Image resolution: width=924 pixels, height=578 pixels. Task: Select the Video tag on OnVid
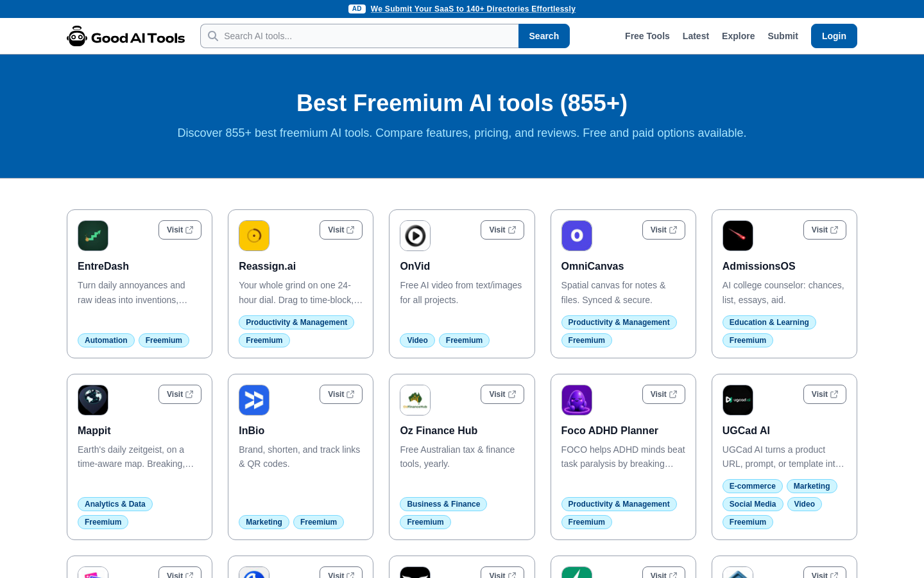tap(417, 340)
